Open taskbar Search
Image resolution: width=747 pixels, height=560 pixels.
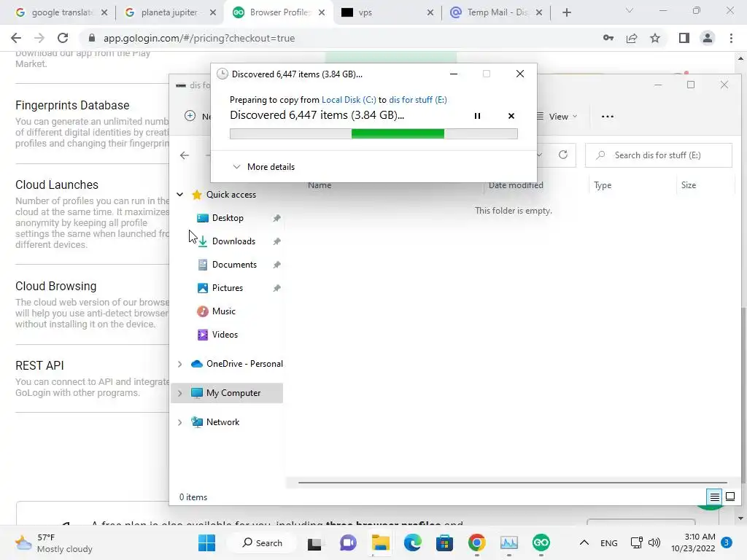(262, 542)
